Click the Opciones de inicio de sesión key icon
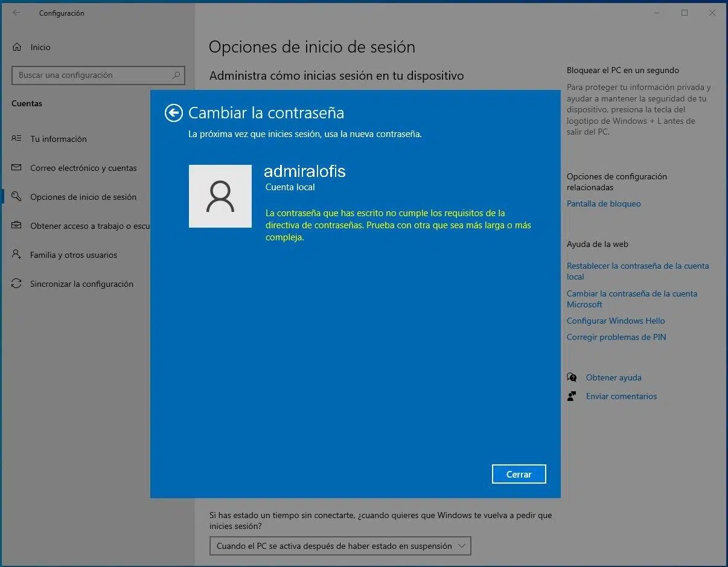This screenshot has width=728, height=567. [17, 197]
